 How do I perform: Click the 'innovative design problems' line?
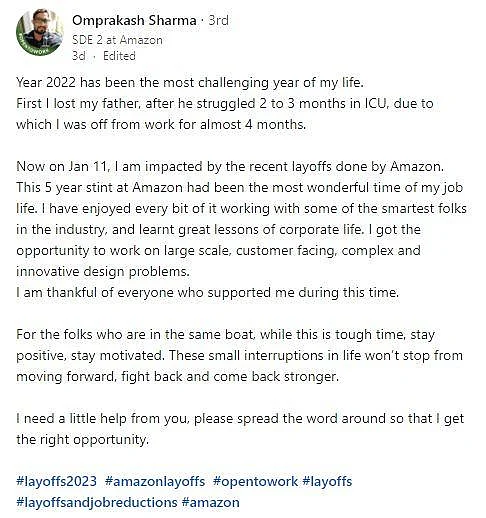click(103, 271)
